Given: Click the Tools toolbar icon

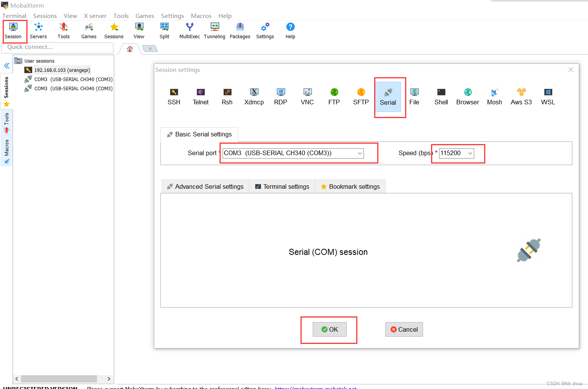Looking at the screenshot, I should pos(64,31).
